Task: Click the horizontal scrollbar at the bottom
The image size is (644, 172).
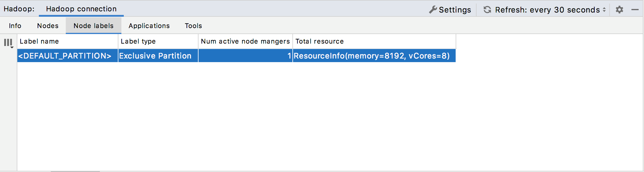Action: (x=75, y=171)
